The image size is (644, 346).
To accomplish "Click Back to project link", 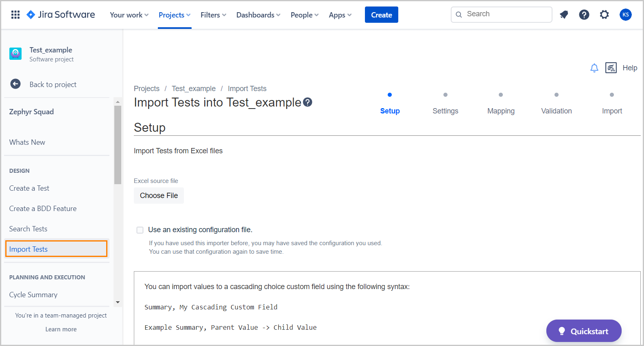I will (x=53, y=85).
